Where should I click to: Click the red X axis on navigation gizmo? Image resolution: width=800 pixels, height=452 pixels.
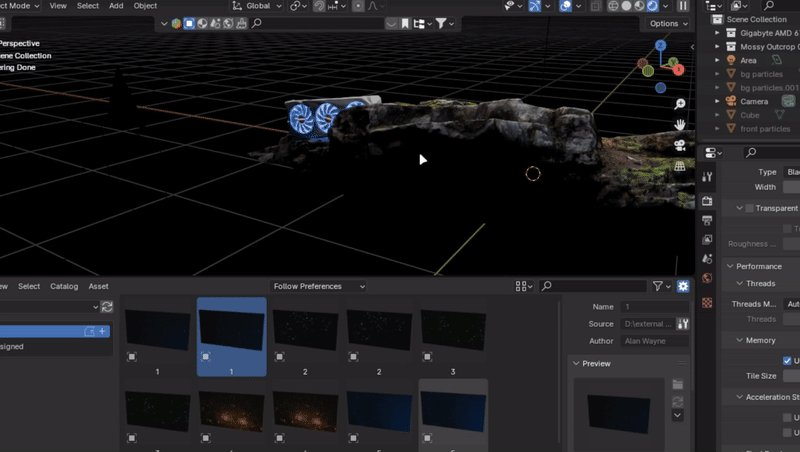tap(679, 70)
